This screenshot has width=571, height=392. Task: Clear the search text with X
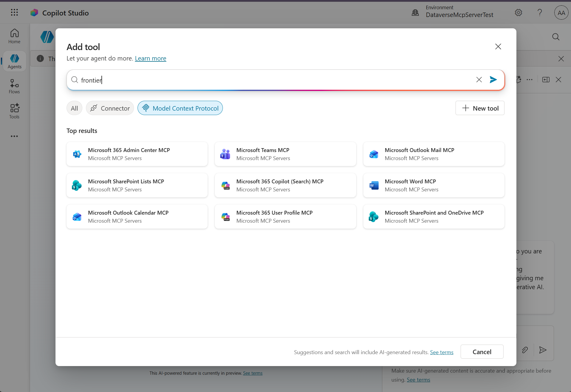pos(479,80)
